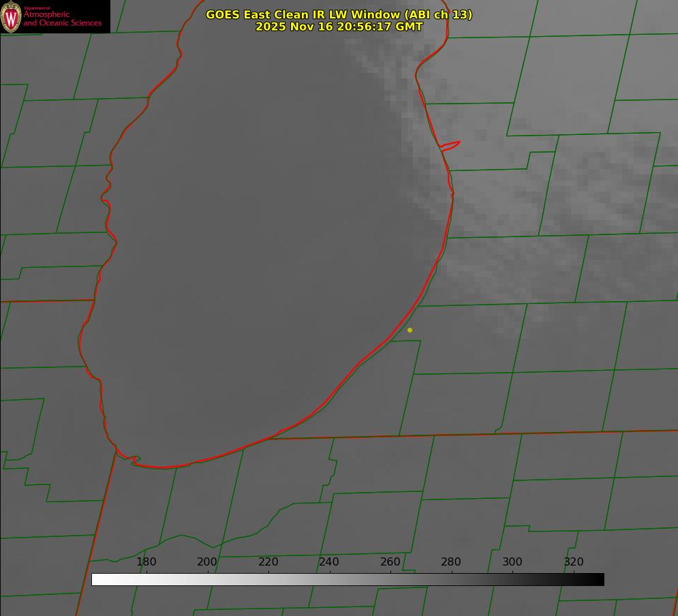Choose the 320 colorbar tick label
The width and height of the screenshot is (678, 616).
[x=574, y=562]
